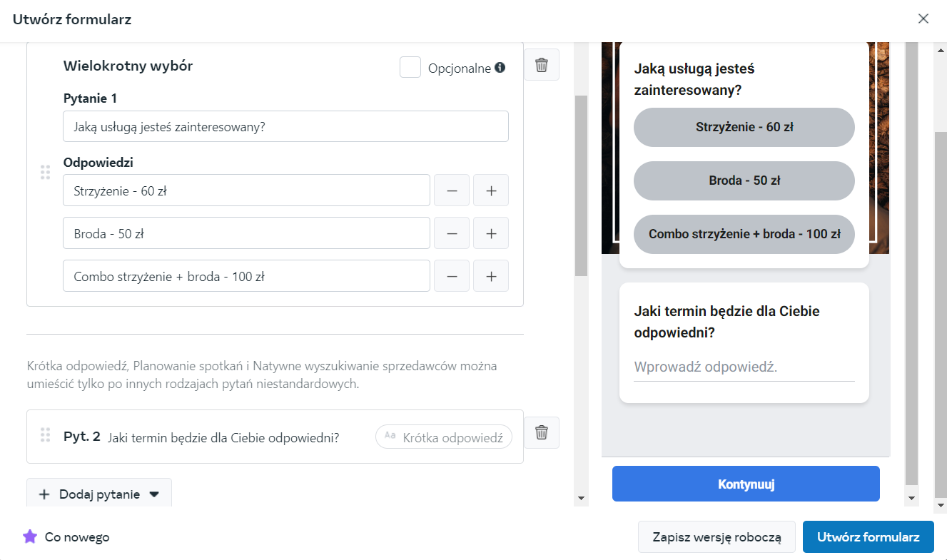Image resolution: width=947 pixels, height=560 pixels.
Task: Remove the 'Combo strzyżenie + broda' answer with minus
Action: pyautogui.click(x=452, y=276)
